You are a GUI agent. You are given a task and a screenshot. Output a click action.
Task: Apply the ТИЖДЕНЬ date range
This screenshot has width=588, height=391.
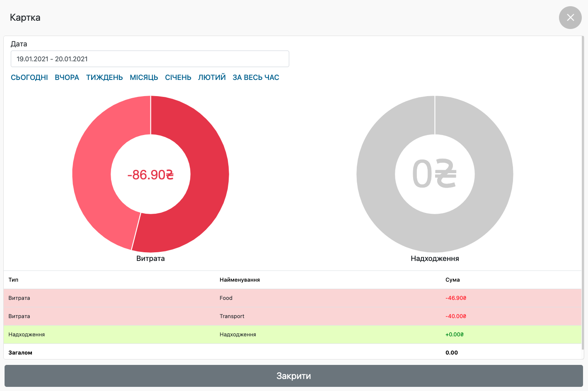coord(104,77)
